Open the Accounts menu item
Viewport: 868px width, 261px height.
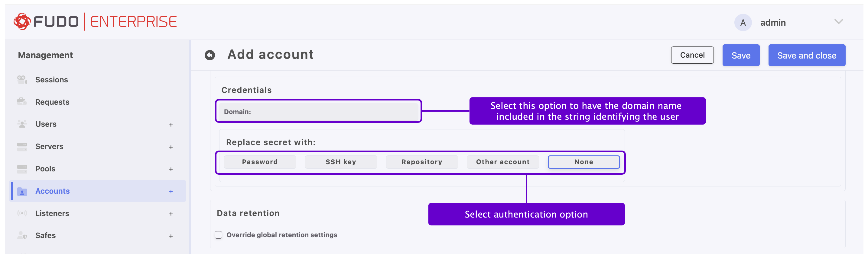point(53,191)
